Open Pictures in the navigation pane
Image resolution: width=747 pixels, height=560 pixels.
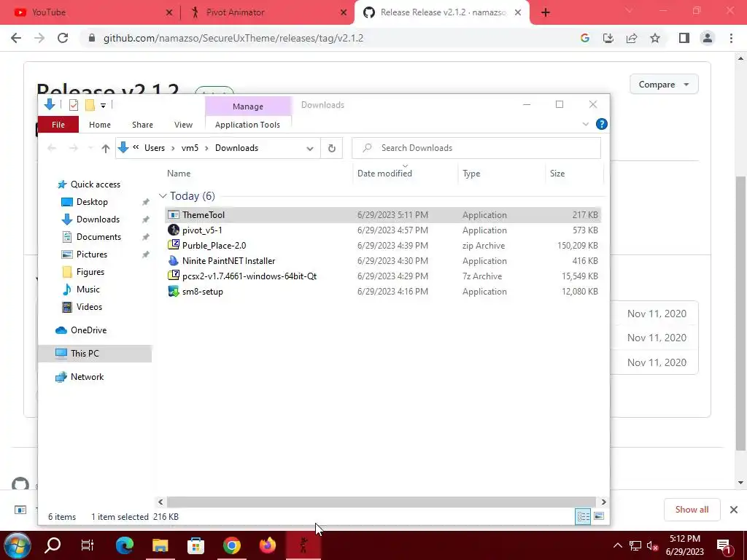(91, 254)
